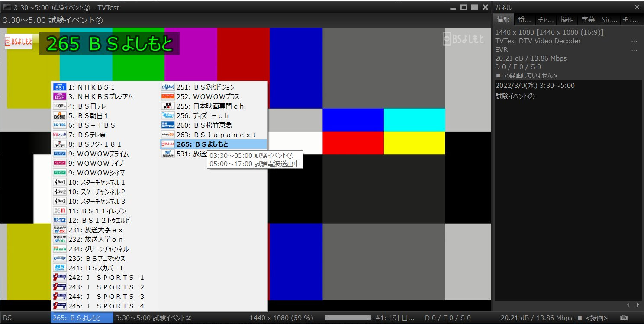Click the グリーンチャンネル logo
Viewport: 644px width, 324px height.
(x=59, y=249)
